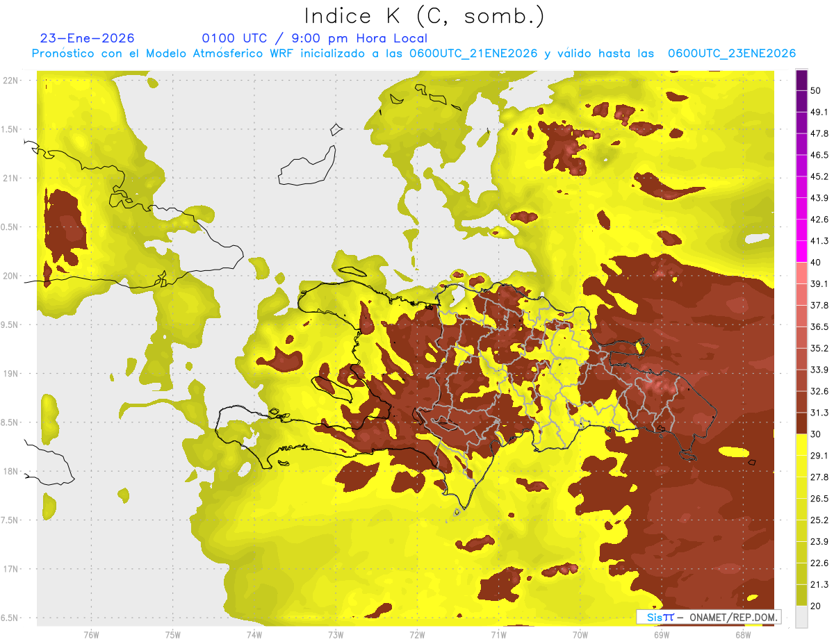Screen dimensions: 834x644
Task: Click the "42.6" color scale label
Action: pyautogui.click(x=819, y=220)
